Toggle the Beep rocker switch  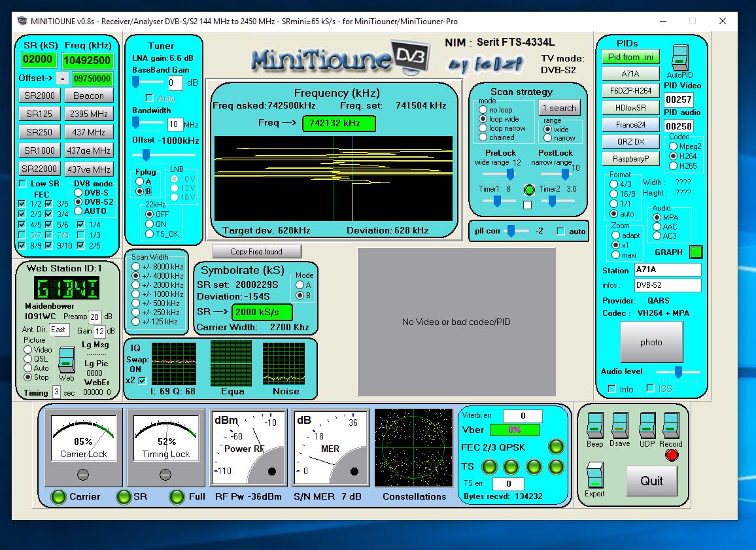[x=594, y=425]
